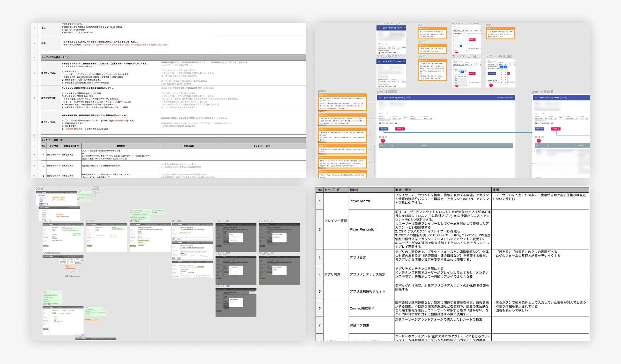Viewport: 621px width, 364px height.
Task: Open Tag dropdown in topmost gumi viewer frame
Action: point(383,43)
